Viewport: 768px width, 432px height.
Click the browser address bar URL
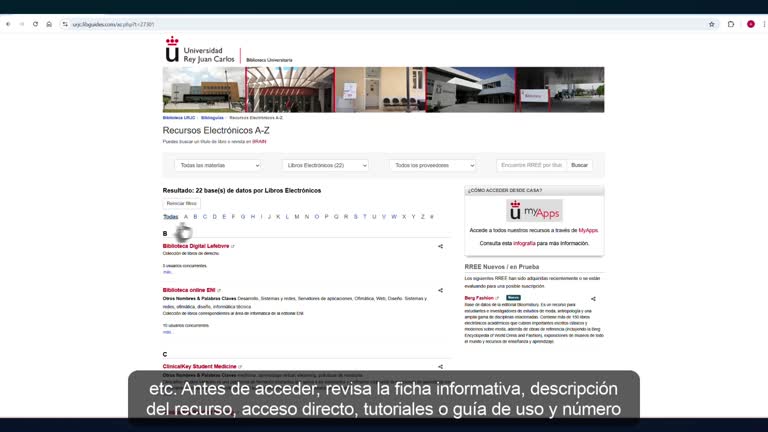click(113, 24)
